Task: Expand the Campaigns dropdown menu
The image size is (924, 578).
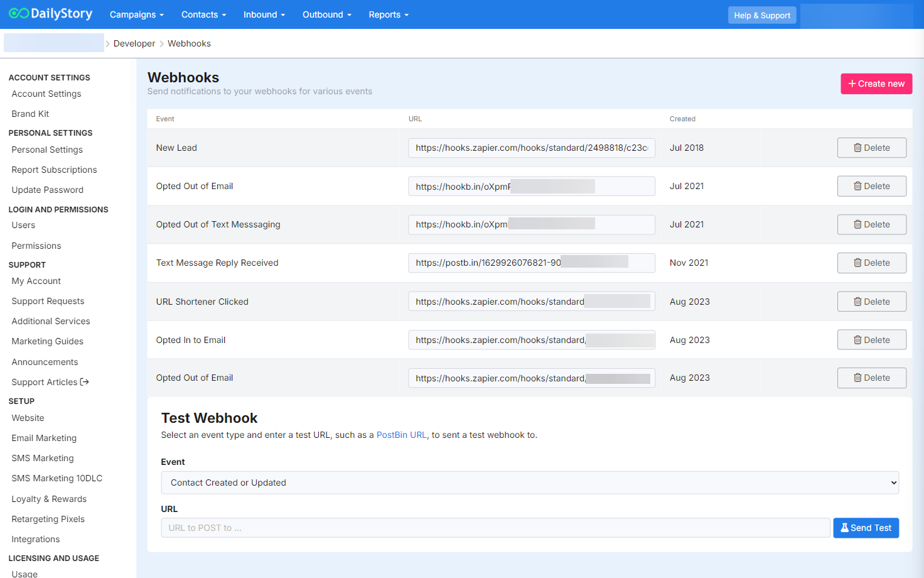Action: click(x=136, y=14)
